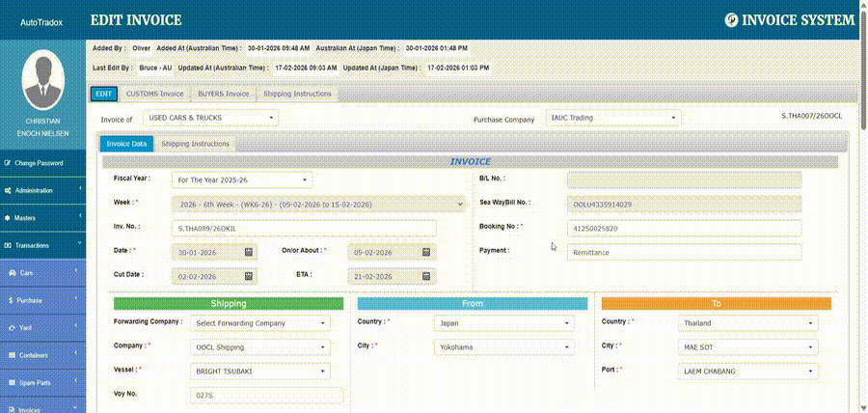The width and height of the screenshot is (868, 413).
Task: Expand the Masters menu chevron
Action: click(80, 216)
